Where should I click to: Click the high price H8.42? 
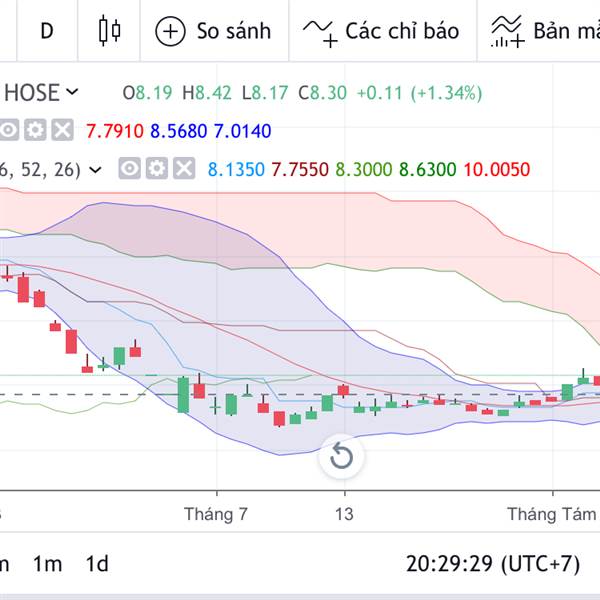click(207, 93)
